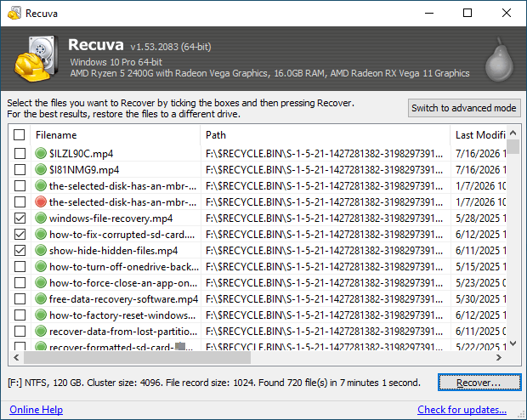Click the Piriform pear logo
The width and height of the screenshot is (527, 420).
[499, 60]
